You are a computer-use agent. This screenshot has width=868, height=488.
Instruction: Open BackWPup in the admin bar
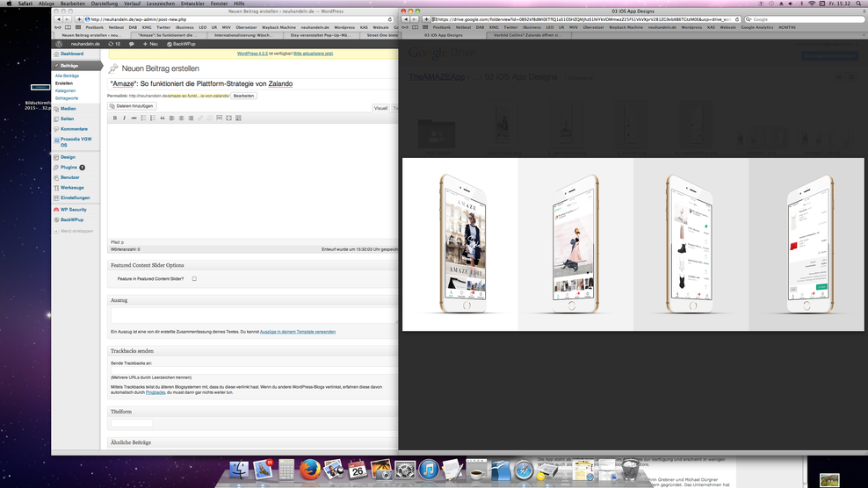click(181, 44)
